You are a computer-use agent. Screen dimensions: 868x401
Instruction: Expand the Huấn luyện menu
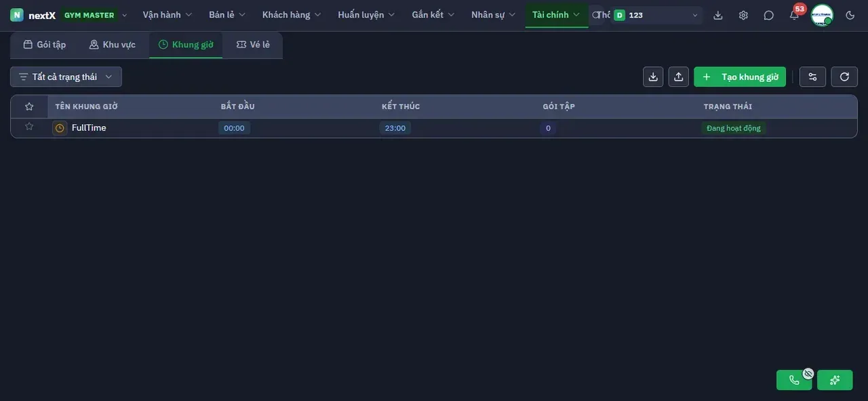click(366, 15)
